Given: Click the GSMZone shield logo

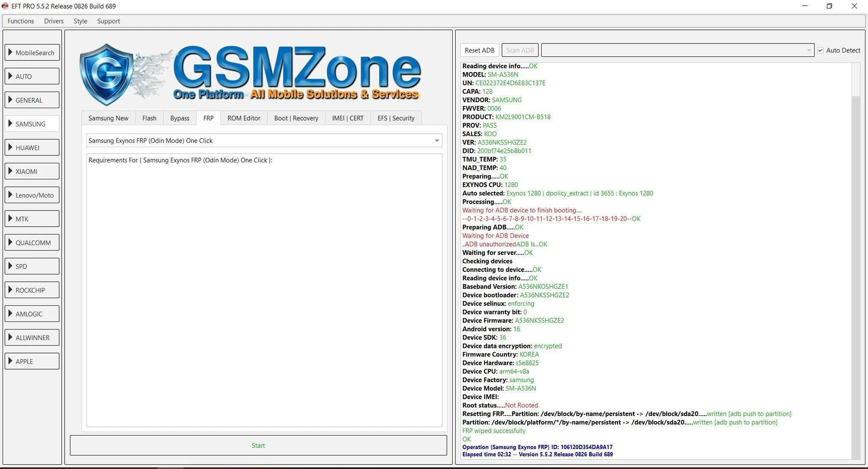Looking at the screenshot, I should [x=107, y=74].
